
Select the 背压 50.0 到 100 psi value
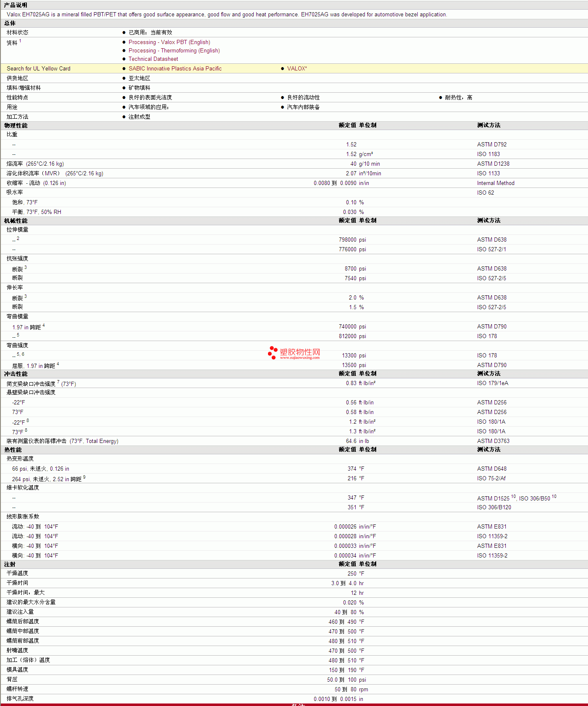pos(346,680)
